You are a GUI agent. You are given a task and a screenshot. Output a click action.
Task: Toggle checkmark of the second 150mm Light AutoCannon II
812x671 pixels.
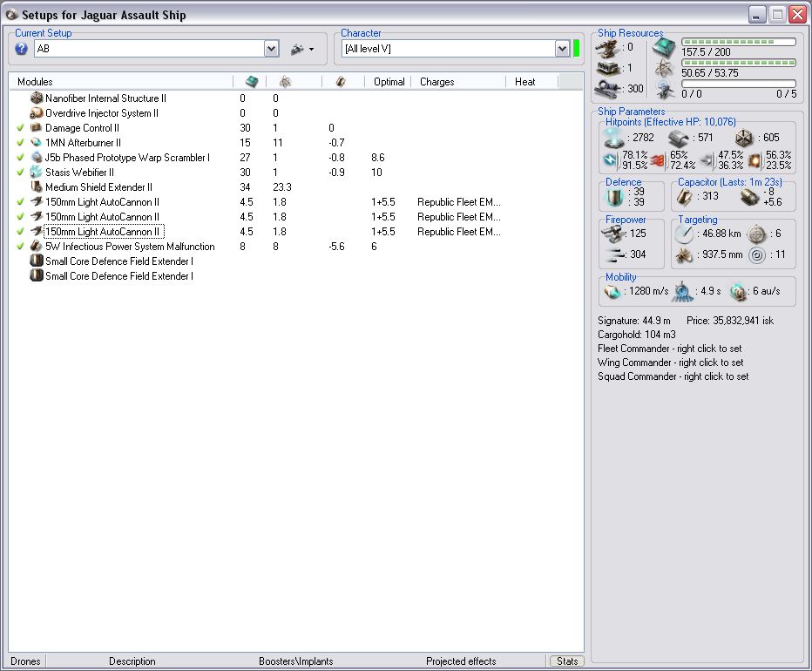(x=20, y=217)
